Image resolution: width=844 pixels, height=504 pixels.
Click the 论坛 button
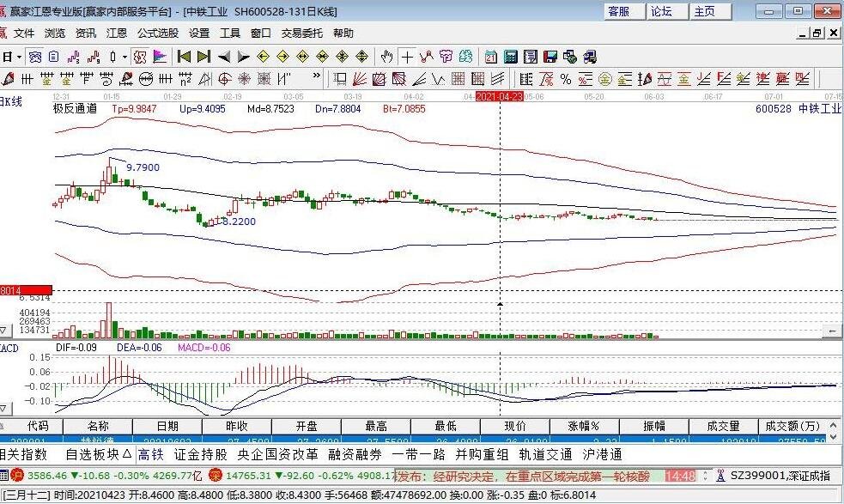661,11
